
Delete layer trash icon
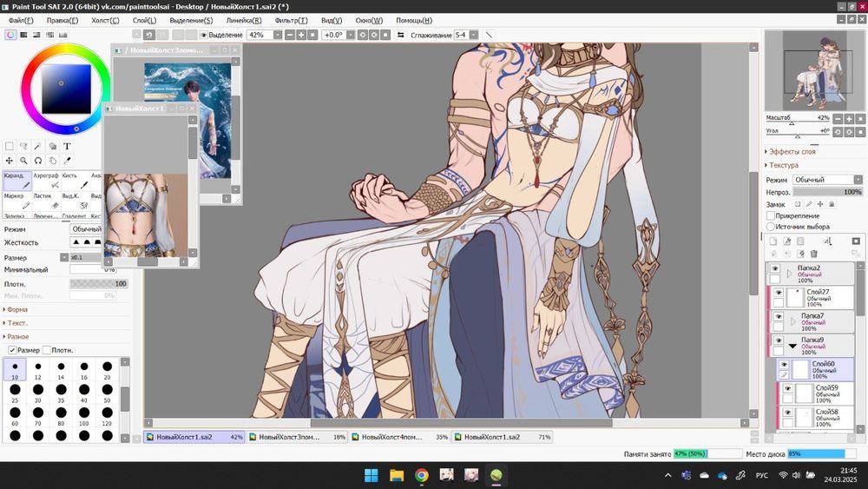tap(814, 254)
